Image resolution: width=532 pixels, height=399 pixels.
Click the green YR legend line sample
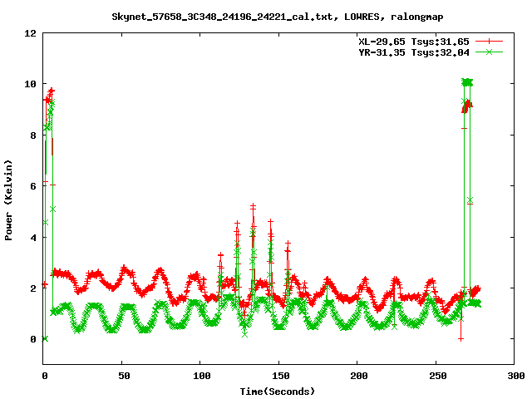(489, 52)
